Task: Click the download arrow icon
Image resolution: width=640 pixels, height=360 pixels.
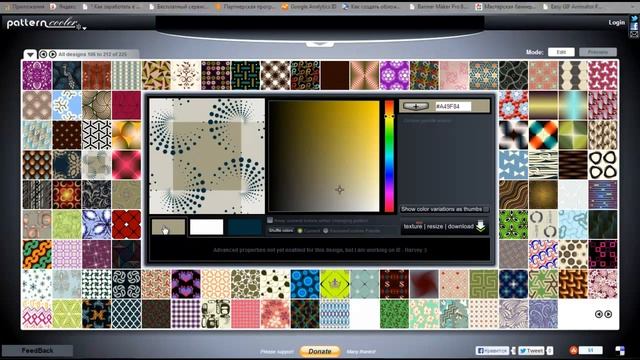Action: (480, 226)
